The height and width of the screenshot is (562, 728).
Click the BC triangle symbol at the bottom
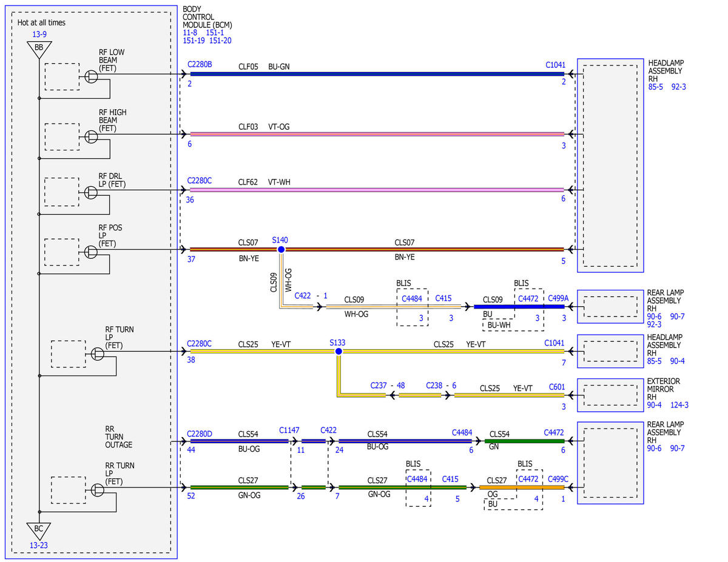tap(39, 530)
